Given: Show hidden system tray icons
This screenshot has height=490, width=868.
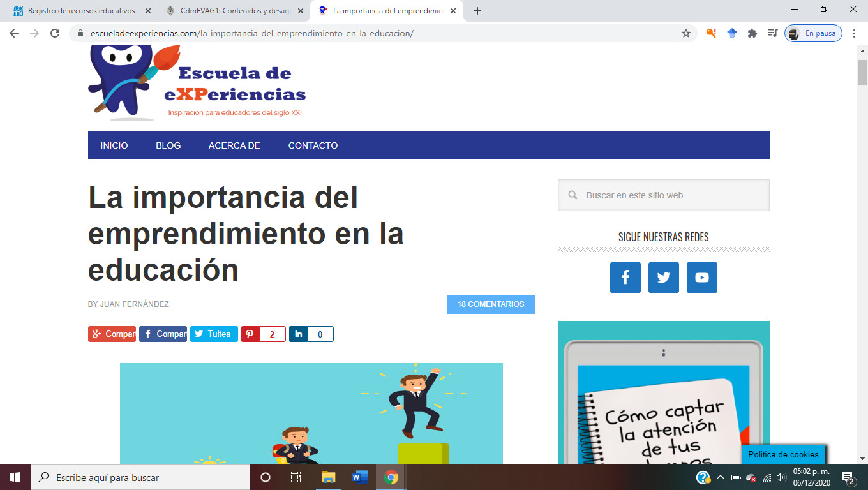Looking at the screenshot, I should (721, 477).
